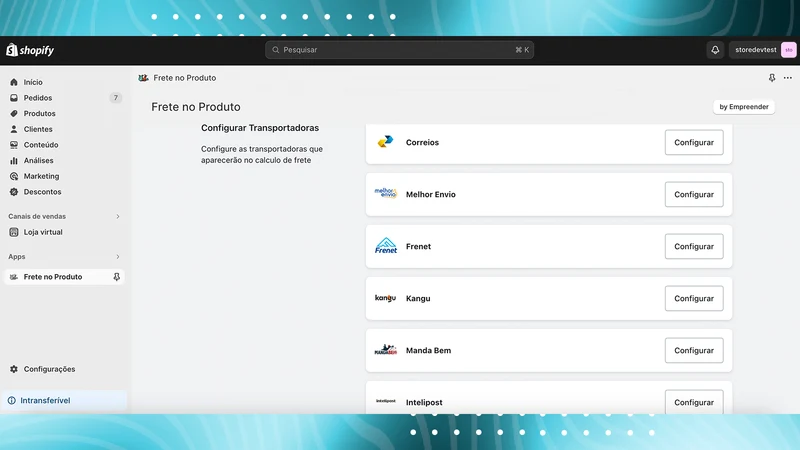
Task: Click the storedevtest avatar
Action: pyautogui.click(x=789, y=50)
